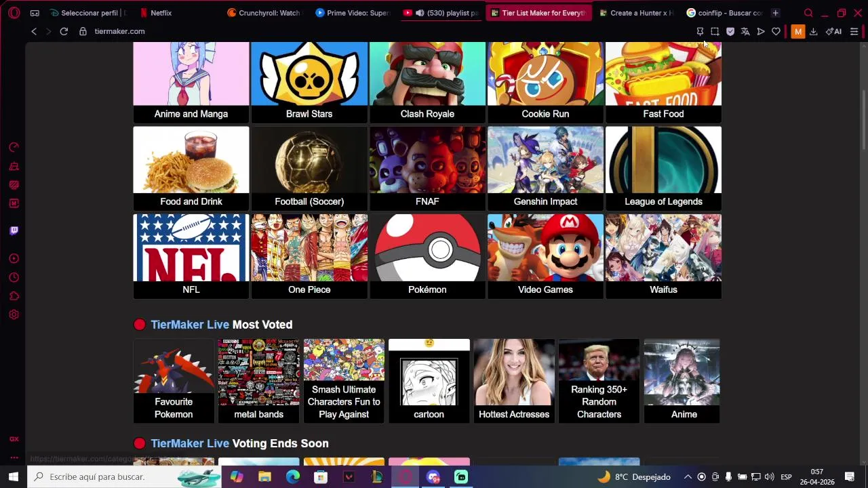Open Smash Ultimate Characters live vote
This screenshot has height=488, width=868.
344,381
